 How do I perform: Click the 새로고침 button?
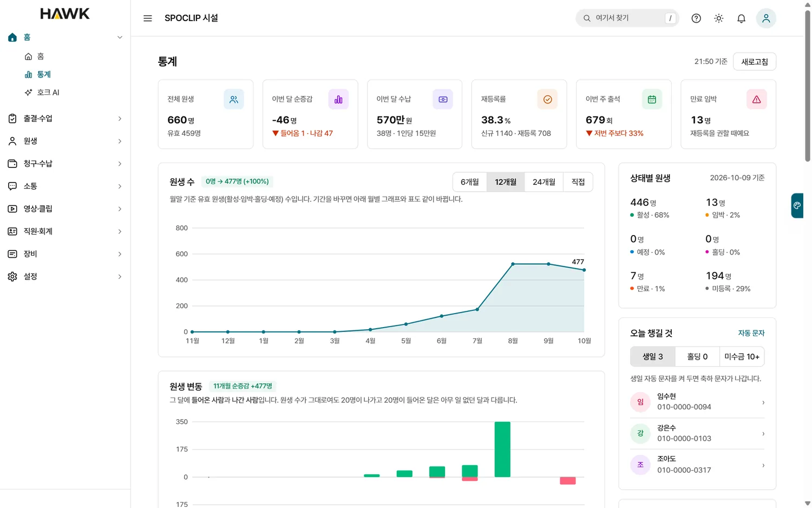tap(755, 62)
